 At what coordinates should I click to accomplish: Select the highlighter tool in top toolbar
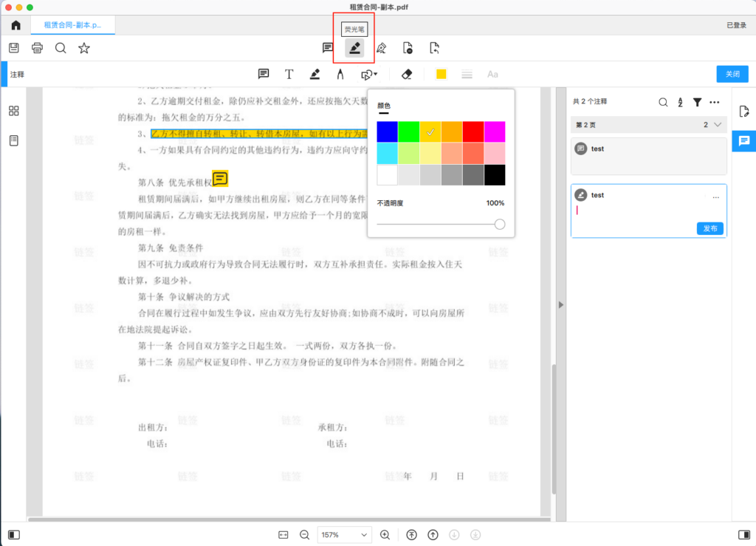354,48
